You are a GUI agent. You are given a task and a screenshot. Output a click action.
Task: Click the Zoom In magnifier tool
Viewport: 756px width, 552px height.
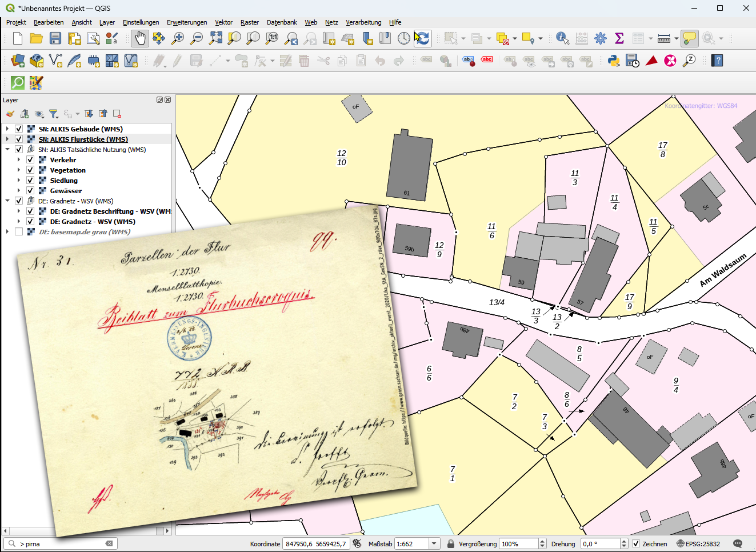point(178,38)
